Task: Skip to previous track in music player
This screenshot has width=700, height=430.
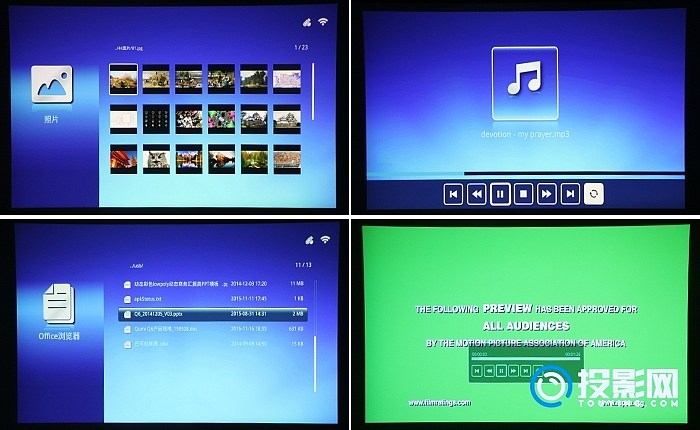Action: [453, 194]
